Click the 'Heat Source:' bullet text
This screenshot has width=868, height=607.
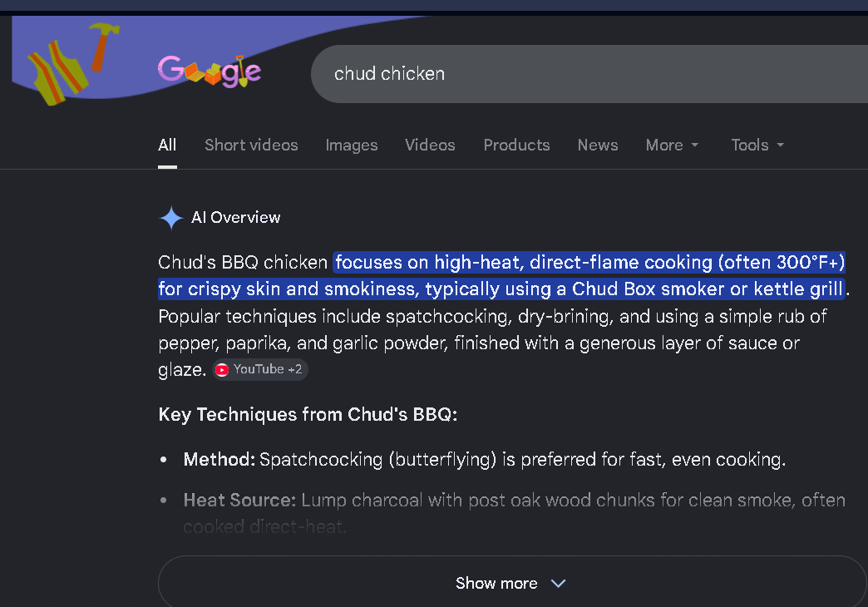515,513
